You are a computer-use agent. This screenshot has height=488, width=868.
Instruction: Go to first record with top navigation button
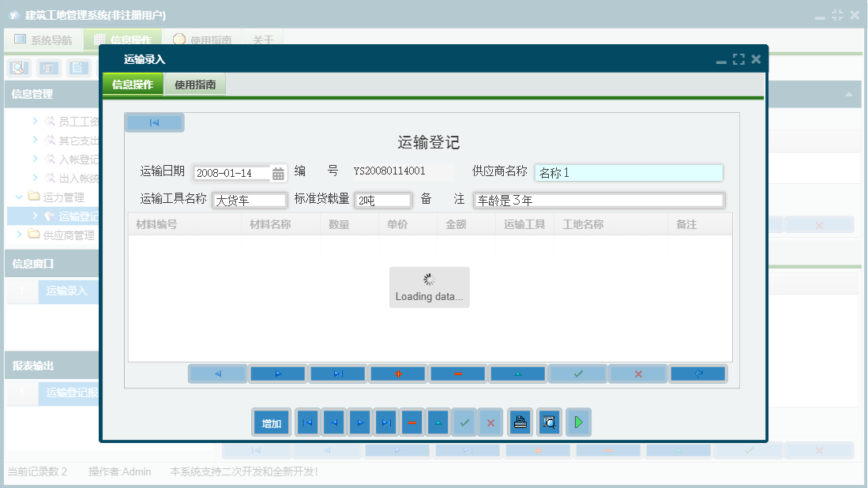point(155,122)
